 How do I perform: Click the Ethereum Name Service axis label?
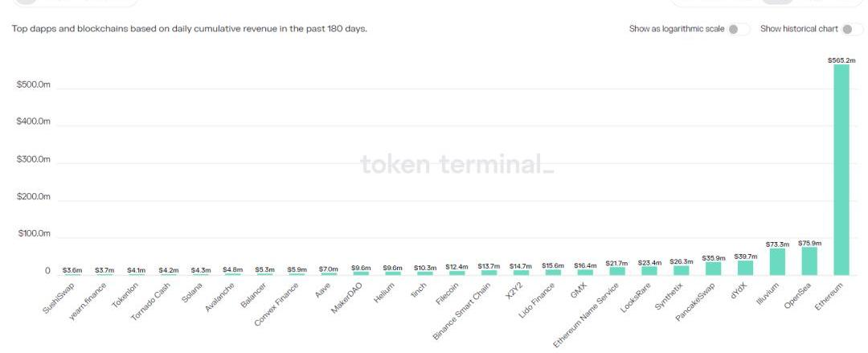point(592,314)
